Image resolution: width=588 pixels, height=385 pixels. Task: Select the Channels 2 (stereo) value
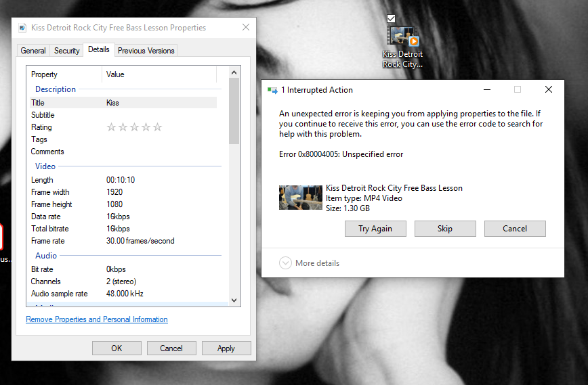[121, 281]
